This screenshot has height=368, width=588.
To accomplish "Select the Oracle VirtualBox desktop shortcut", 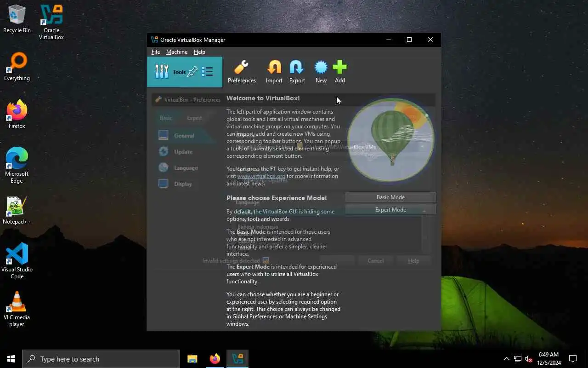I will point(51,22).
